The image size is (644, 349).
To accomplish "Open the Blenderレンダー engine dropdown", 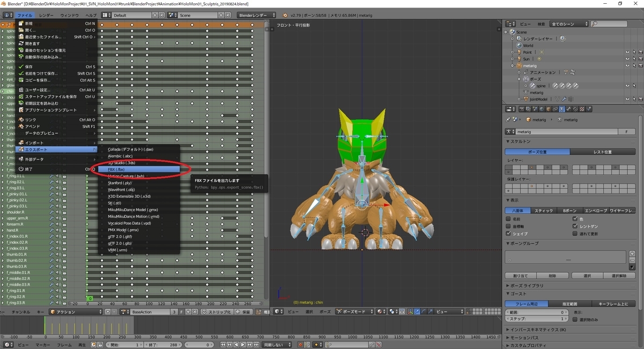I will [x=257, y=15].
